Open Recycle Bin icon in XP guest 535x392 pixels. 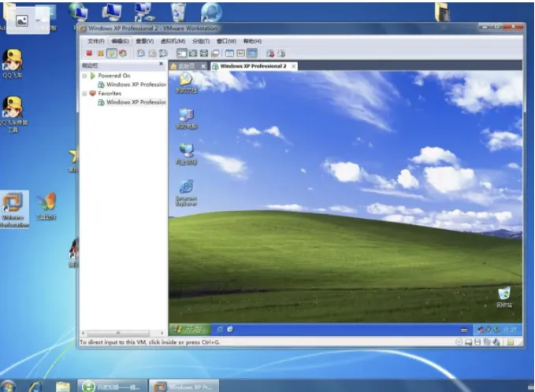click(x=504, y=298)
